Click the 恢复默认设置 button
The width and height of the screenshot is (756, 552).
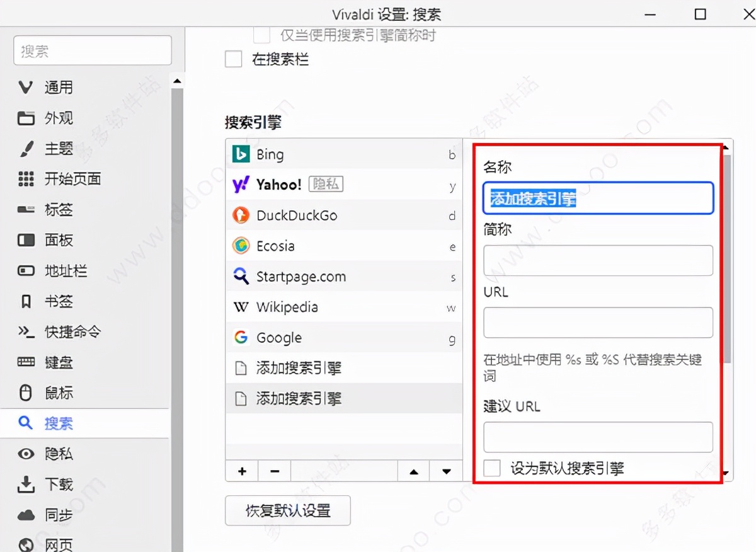click(x=288, y=510)
